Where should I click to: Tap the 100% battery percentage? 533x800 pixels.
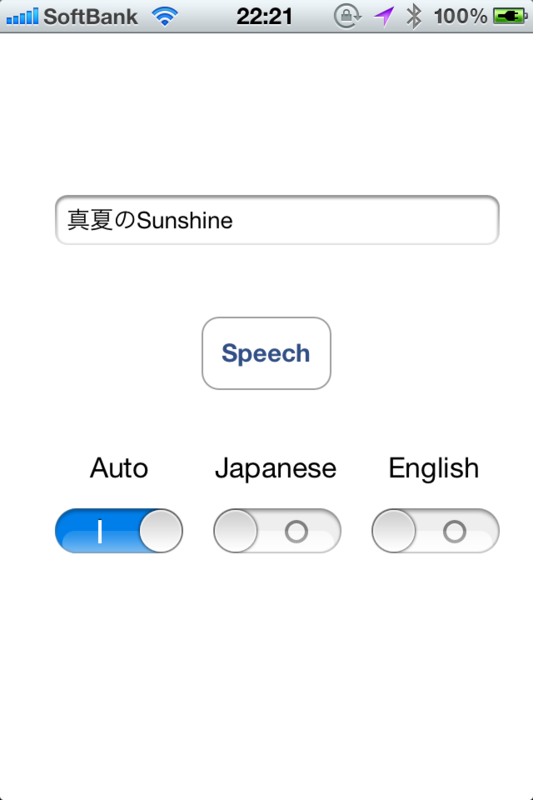(461, 16)
